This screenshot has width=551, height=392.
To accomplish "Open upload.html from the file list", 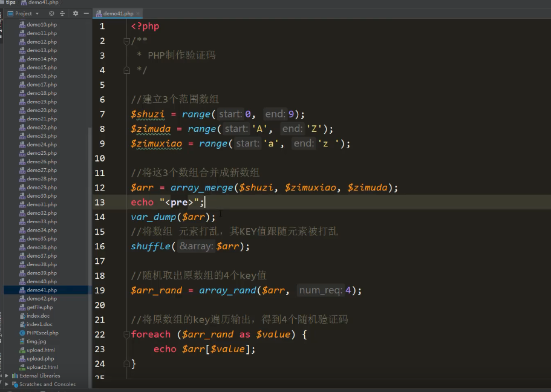I will click(x=41, y=350).
